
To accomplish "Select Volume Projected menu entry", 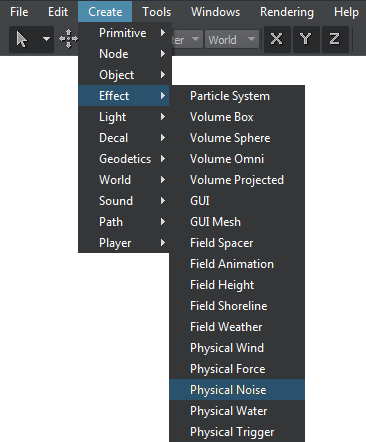I will click(237, 180).
